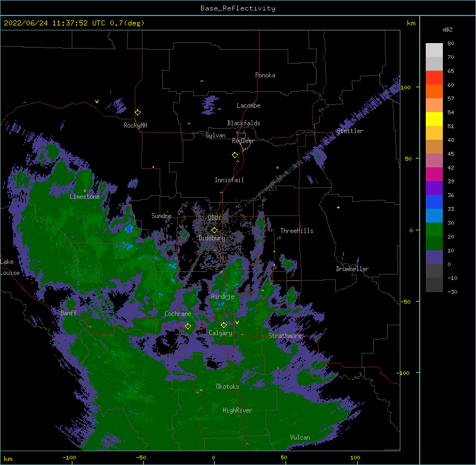Screen dimensions: 476x465
Task: Click the Sylvan label on map
Action: tap(215, 135)
